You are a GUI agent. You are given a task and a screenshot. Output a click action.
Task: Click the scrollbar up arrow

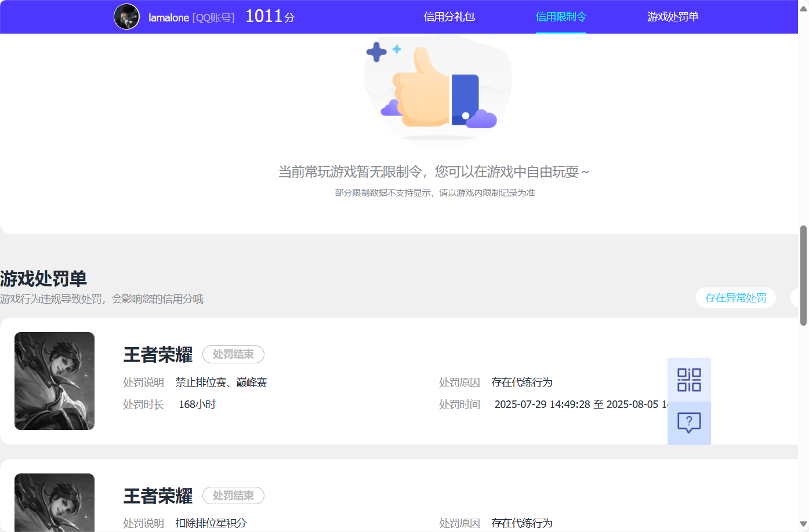[803, 8]
